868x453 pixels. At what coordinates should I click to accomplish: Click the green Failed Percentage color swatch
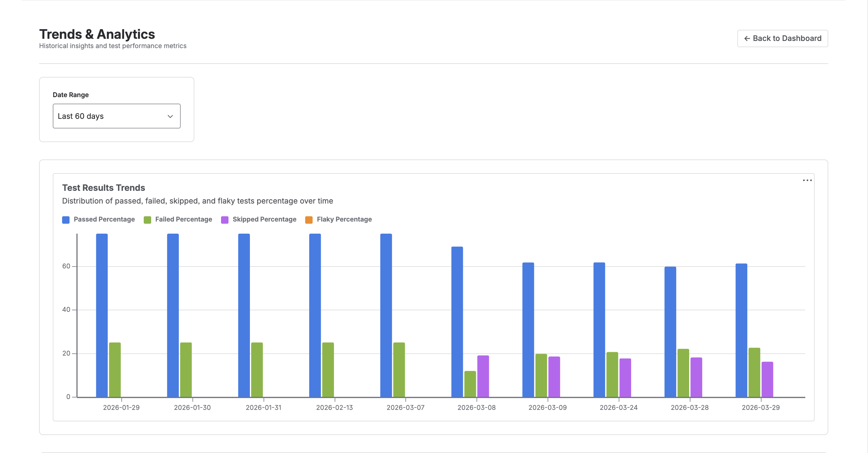(x=147, y=220)
